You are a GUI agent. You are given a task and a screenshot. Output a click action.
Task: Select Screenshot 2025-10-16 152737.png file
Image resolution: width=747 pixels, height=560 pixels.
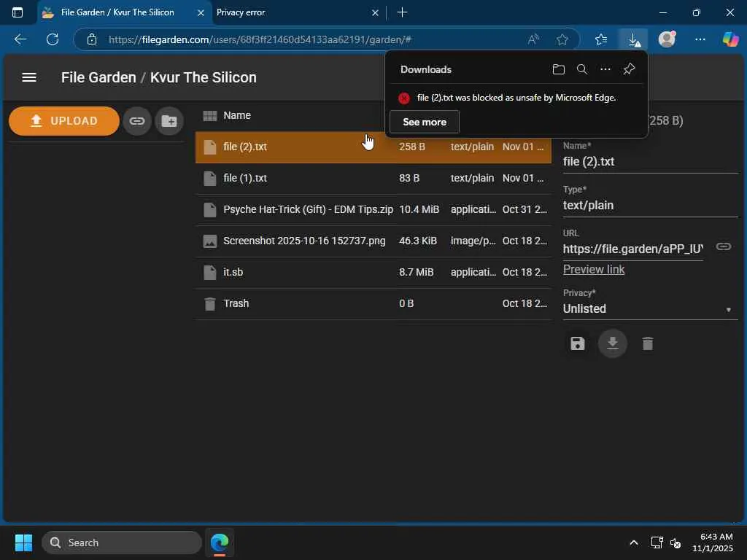pyautogui.click(x=373, y=241)
